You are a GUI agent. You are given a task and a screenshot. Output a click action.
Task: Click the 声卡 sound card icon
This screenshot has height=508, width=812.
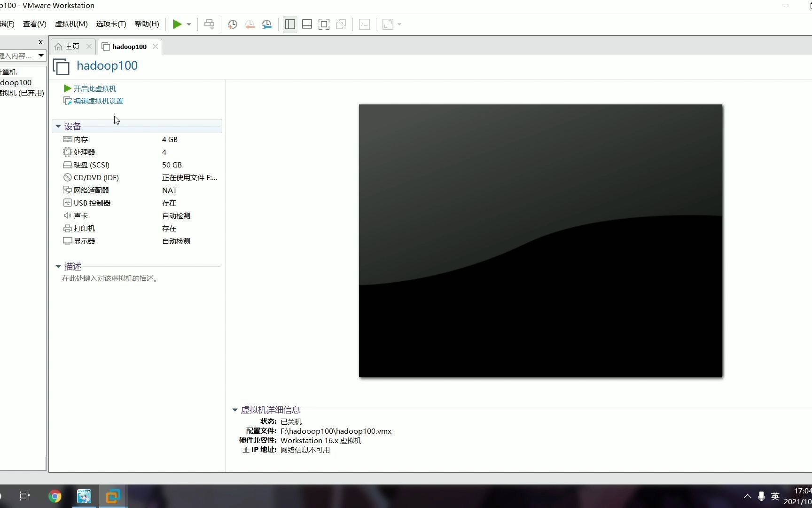68,215
